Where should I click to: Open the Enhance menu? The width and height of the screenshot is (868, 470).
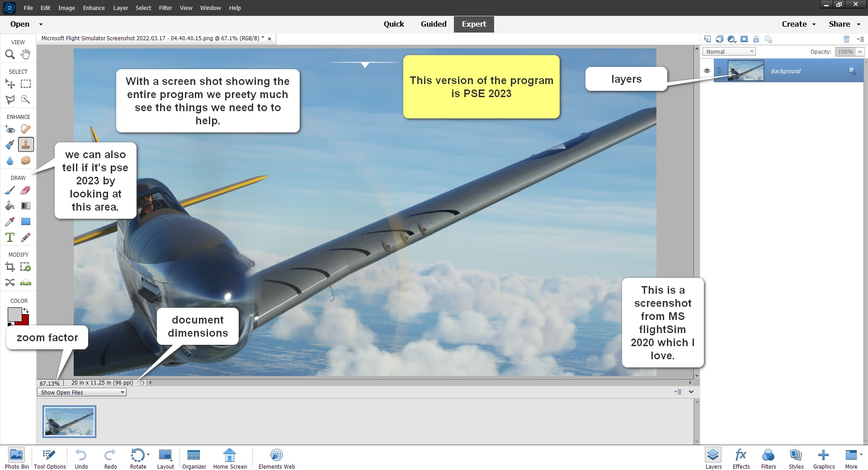tap(94, 8)
